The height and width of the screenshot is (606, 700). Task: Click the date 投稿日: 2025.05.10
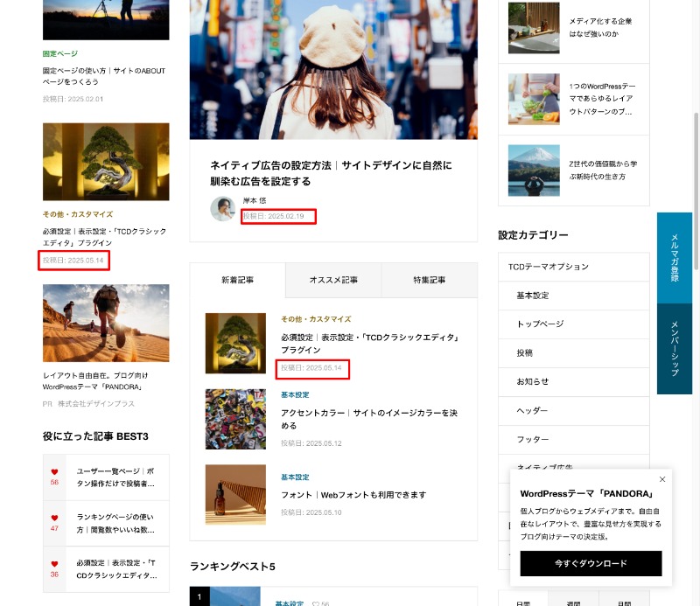point(311,512)
